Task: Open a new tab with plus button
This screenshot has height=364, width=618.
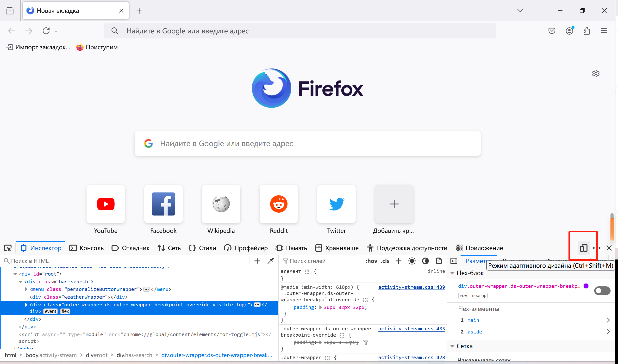Action: tap(139, 11)
